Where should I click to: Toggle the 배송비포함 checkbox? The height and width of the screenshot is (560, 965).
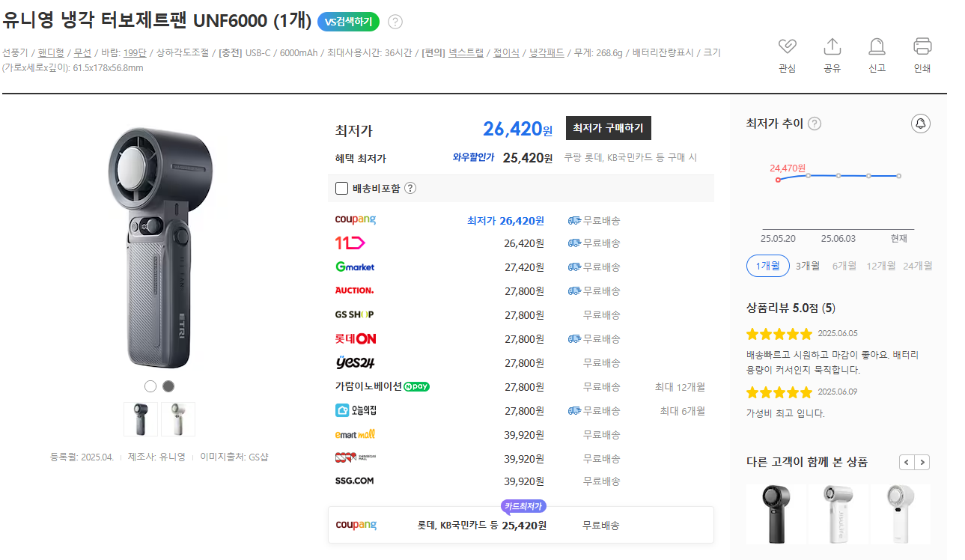pos(341,188)
